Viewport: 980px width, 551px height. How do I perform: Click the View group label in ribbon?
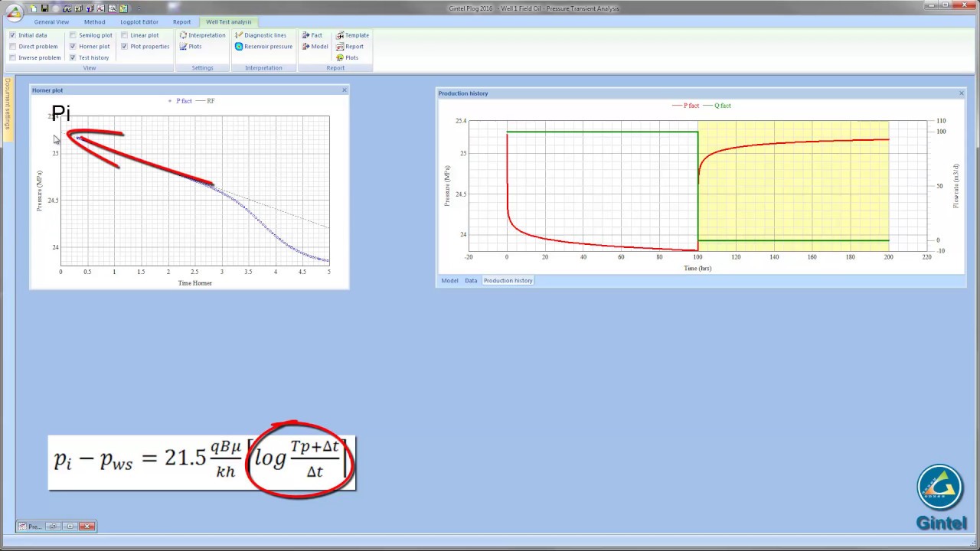coord(90,68)
